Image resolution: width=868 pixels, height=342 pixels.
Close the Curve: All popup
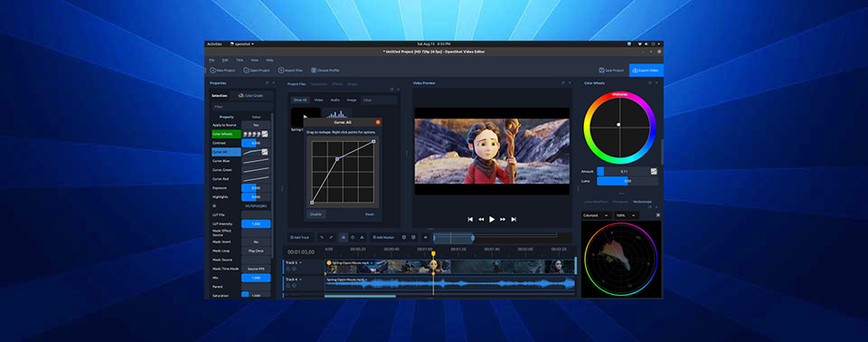point(378,122)
